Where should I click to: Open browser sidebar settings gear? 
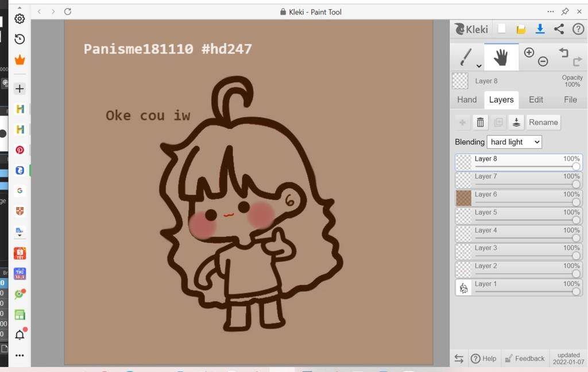20,19
